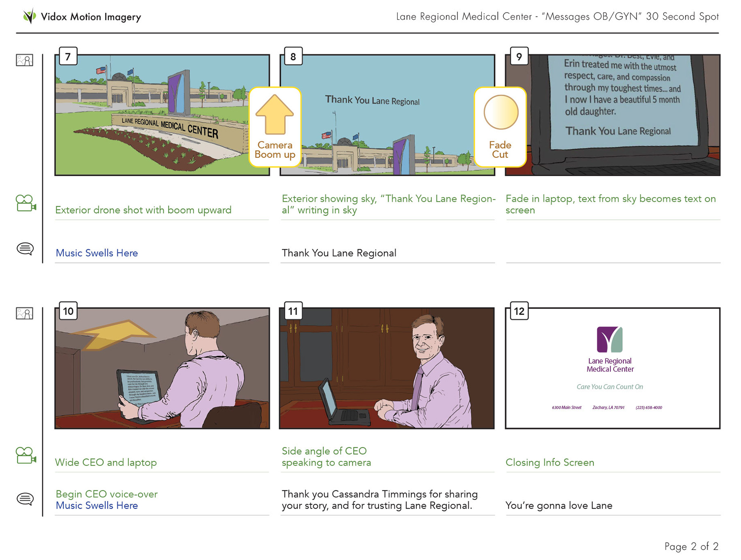Click the top row speech bubble icon
Image resolution: width=741 pixels, height=560 pixels.
(25, 249)
